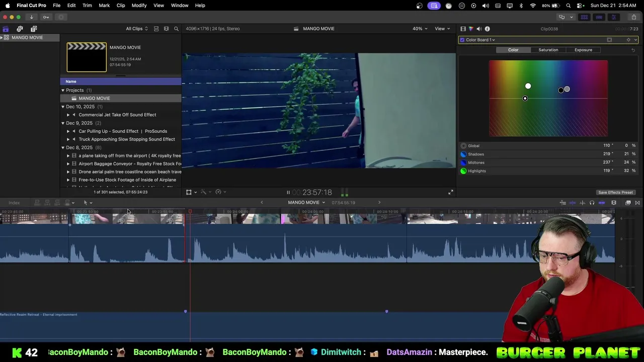Viewport: 644px width, 362px height.
Task: Expand the MANGO MOVIE library in sidebar
Action: [x=2, y=38]
